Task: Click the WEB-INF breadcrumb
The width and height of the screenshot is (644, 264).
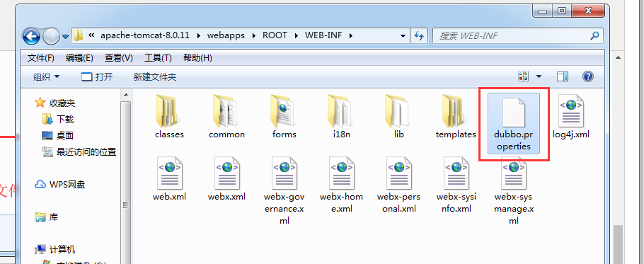Action: click(x=323, y=35)
